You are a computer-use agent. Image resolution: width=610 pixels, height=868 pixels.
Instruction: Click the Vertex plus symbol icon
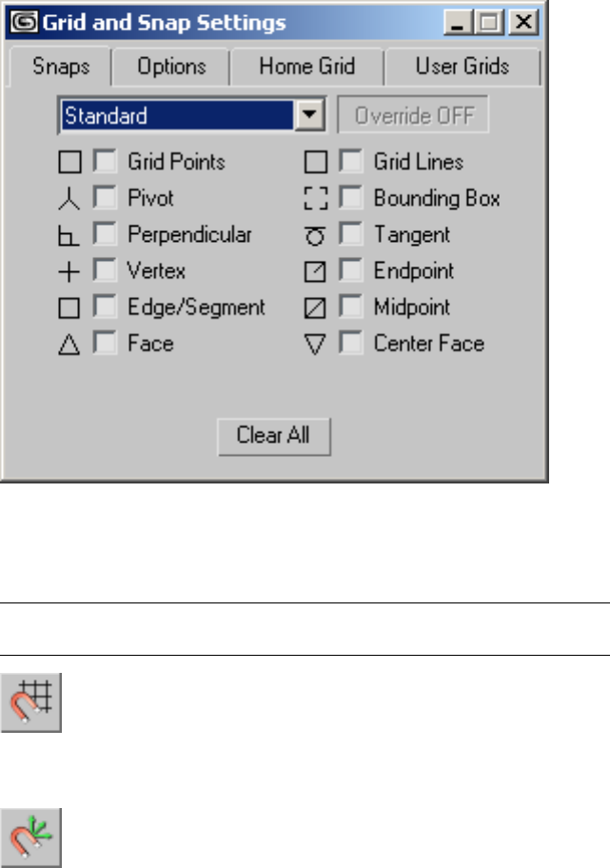[x=70, y=272]
